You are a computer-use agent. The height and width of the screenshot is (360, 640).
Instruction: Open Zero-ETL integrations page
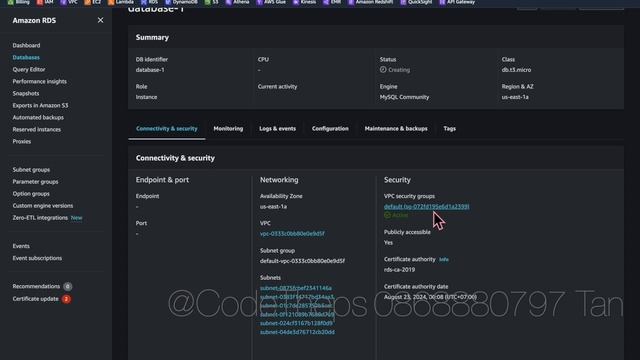pos(40,218)
